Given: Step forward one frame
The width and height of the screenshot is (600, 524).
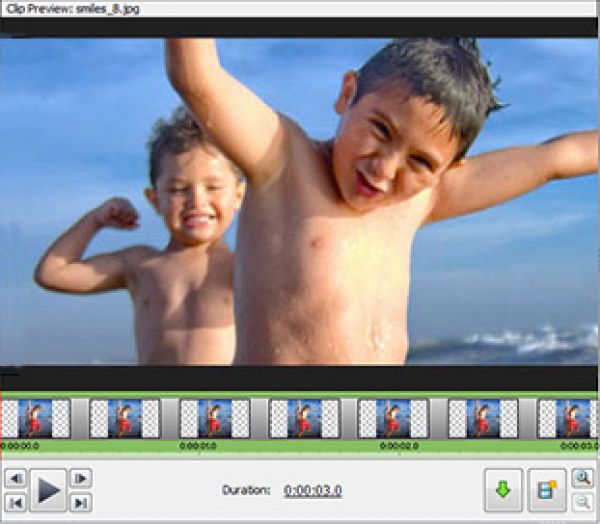Looking at the screenshot, I should tap(81, 479).
